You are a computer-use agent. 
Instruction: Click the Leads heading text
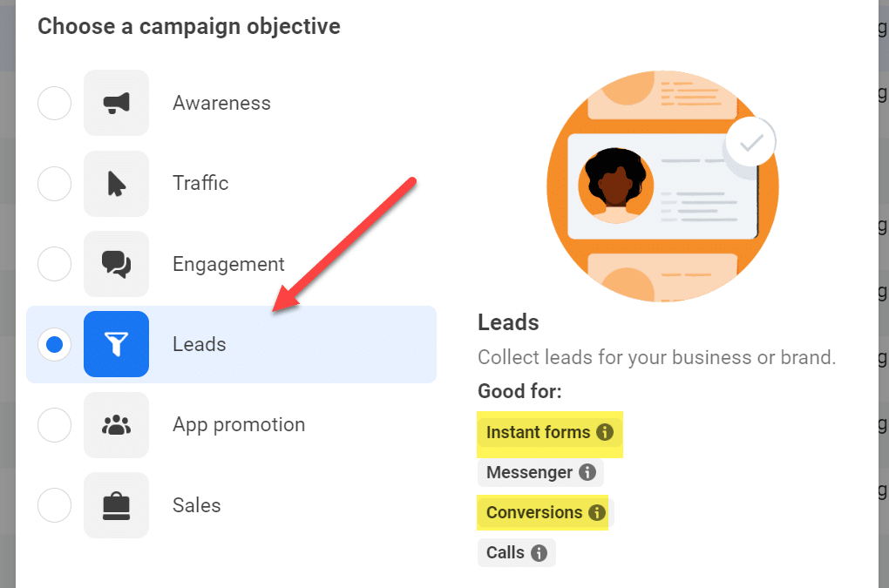click(508, 322)
